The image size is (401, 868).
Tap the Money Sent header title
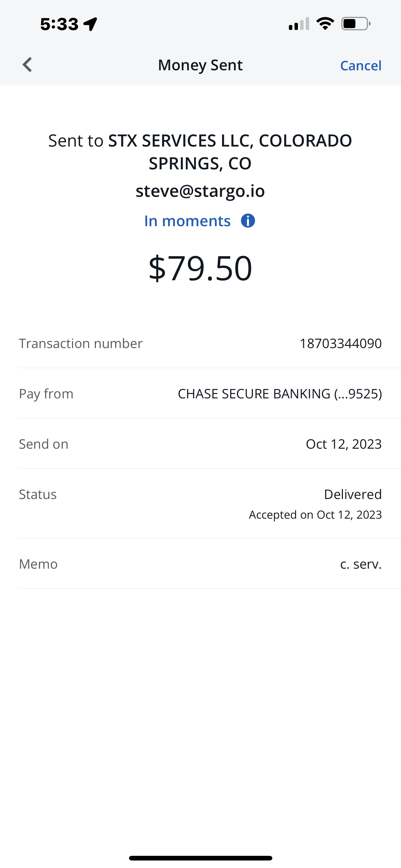coord(200,65)
